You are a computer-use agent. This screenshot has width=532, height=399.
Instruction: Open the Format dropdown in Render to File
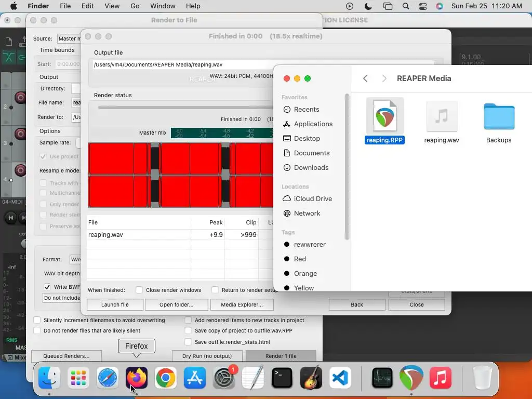coord(75,259)
